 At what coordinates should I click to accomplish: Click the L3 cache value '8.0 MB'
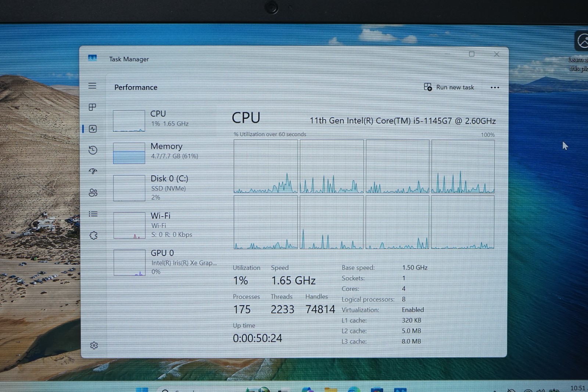(x=411, y=341)
